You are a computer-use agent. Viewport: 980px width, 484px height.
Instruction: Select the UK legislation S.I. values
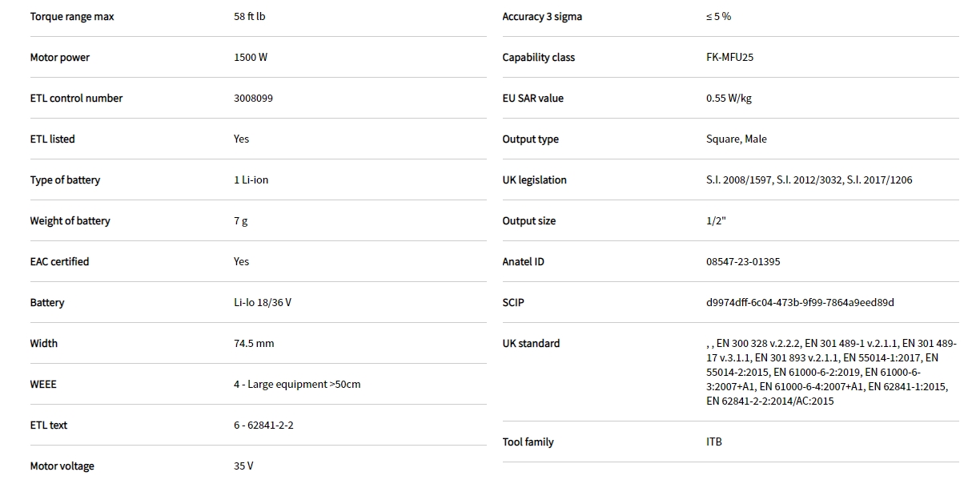coord(809,180)
